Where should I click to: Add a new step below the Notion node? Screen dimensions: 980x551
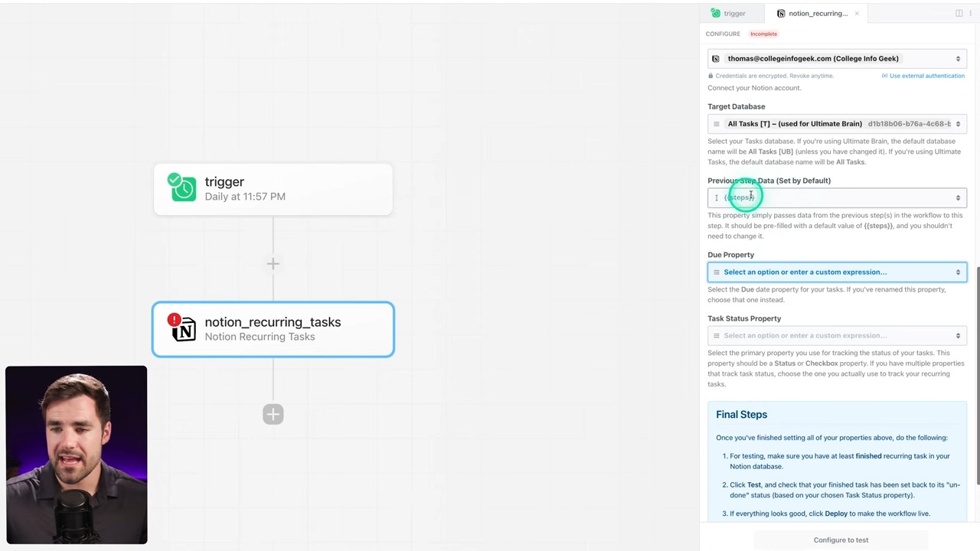[273, 415]
